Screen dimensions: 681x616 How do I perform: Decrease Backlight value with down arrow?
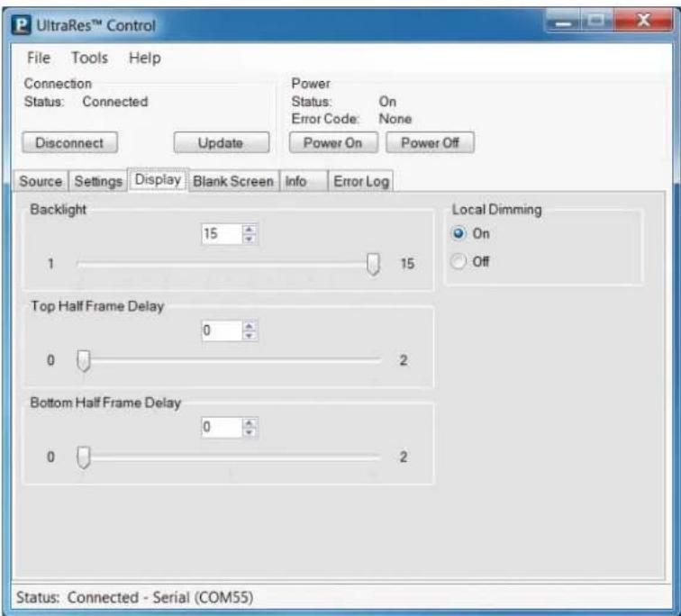tap(250, 239)
